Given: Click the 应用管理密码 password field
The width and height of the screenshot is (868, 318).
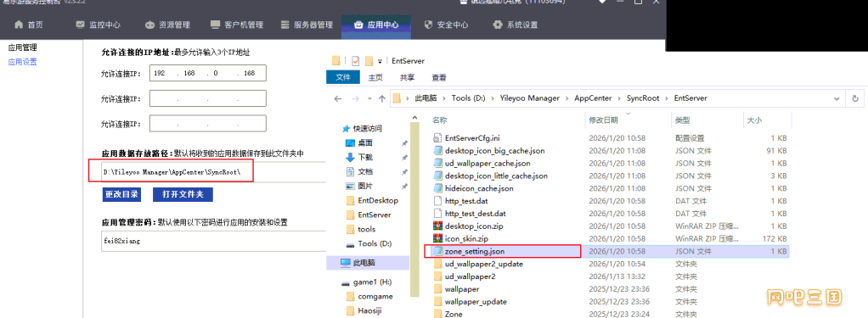Looking at the screenshot, I should click(x=214, y=242).
